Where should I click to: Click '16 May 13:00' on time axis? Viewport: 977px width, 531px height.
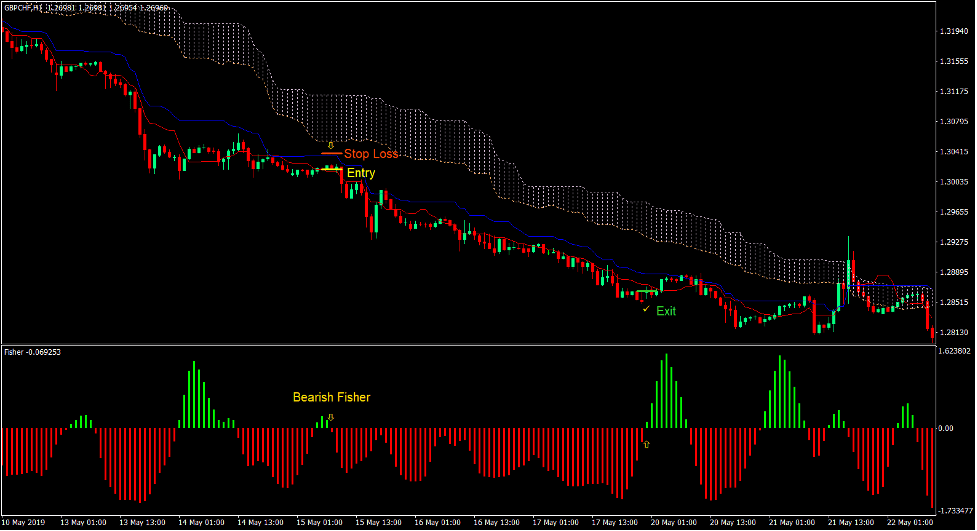click(497, 522)
